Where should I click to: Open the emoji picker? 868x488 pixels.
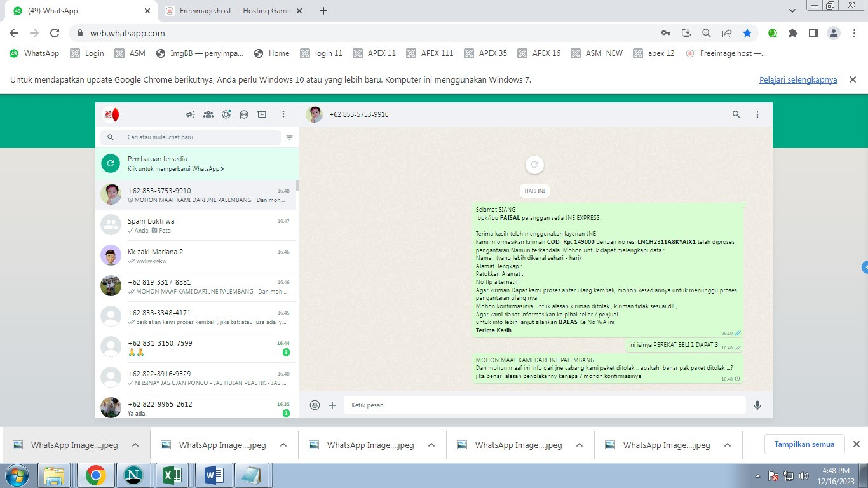pyautogui.click(x=315, y=405)
